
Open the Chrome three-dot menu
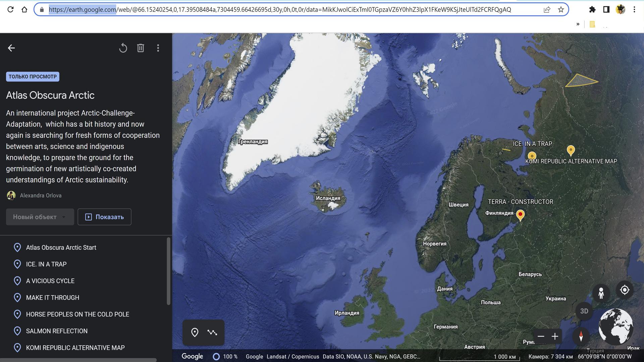tap(634, 9)
